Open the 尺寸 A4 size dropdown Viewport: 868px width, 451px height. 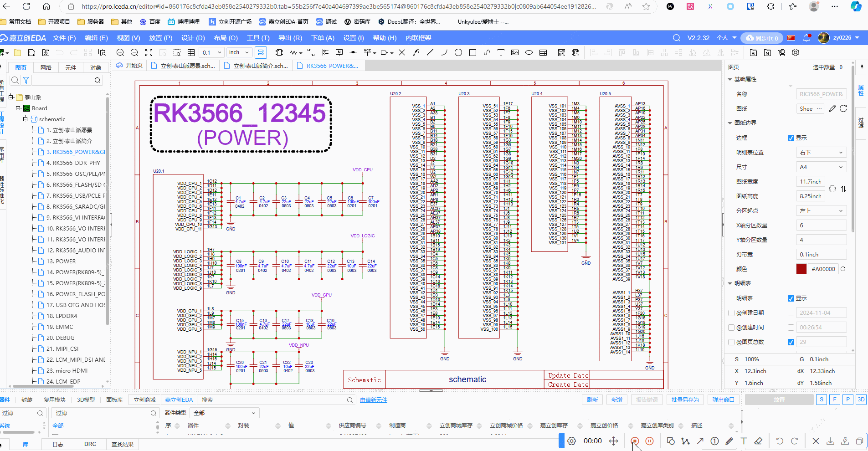[821, 167]
